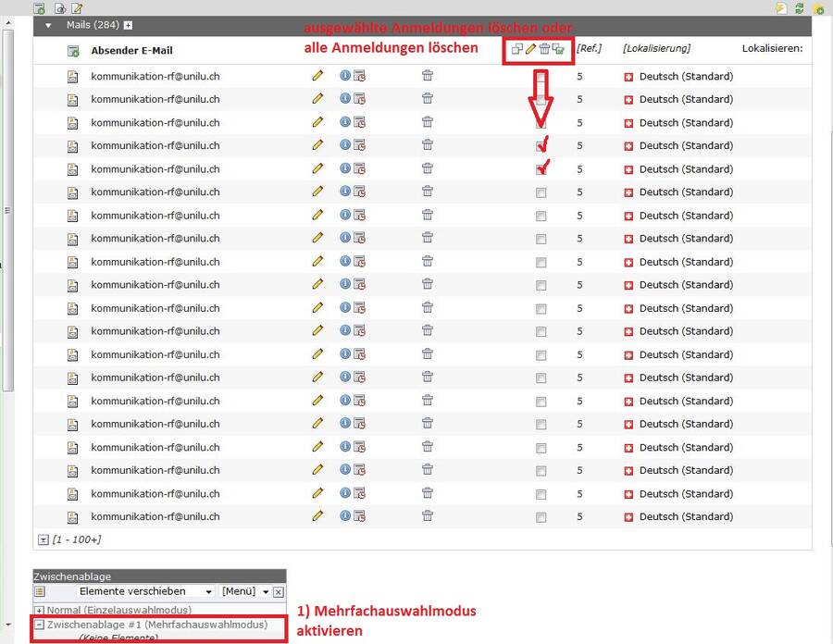Click the Ref value 5 in the last mail row

coord(579,517)
